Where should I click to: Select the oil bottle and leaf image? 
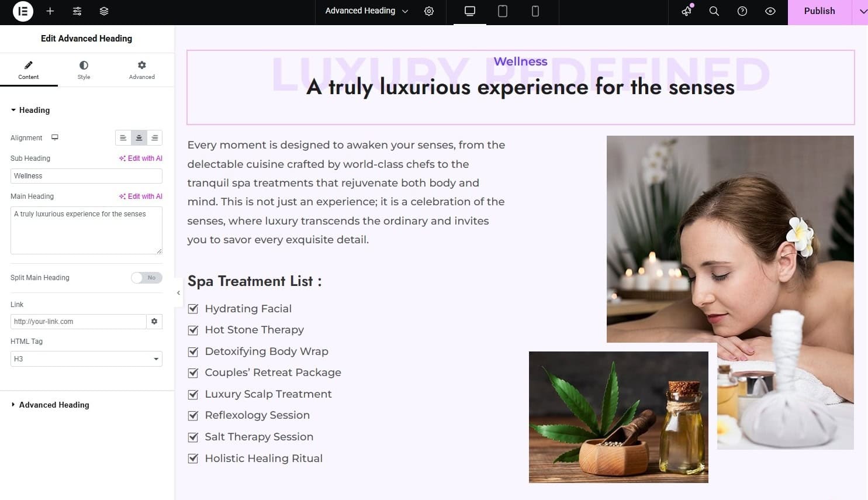coord(618,417)
